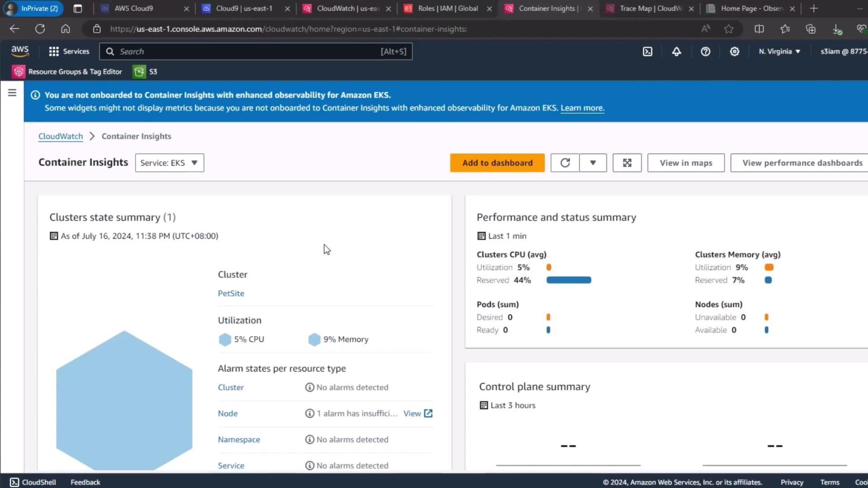Open AWS home via aws logo
Screen dimensions: 868x488
[x=20, y=51]
